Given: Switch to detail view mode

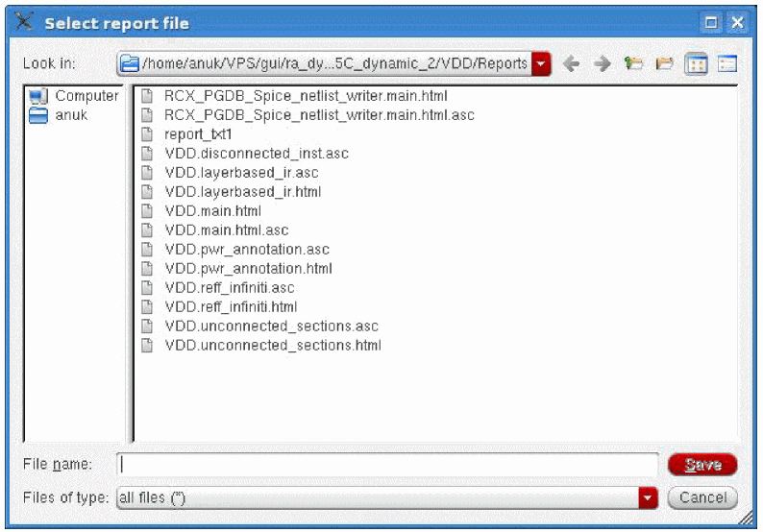Looking at the screenshot, I should pos(727,63).
